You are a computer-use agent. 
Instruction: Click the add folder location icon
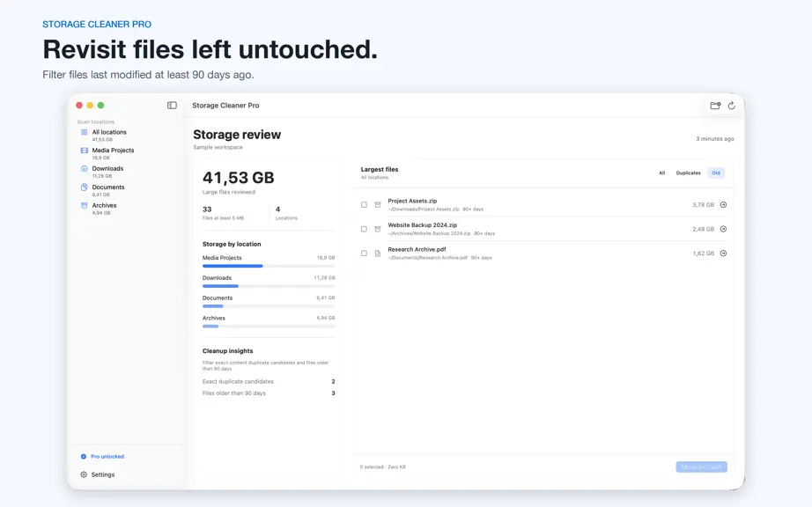715,106
